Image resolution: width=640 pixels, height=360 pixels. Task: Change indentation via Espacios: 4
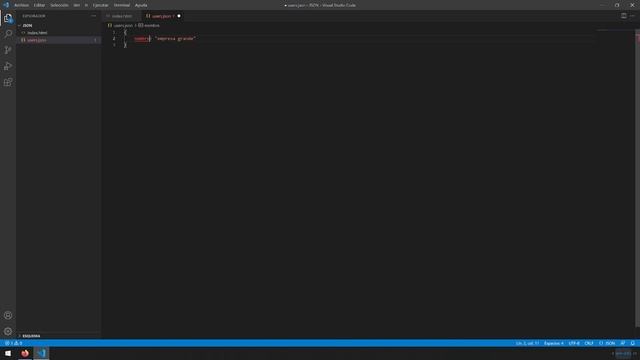554,343
